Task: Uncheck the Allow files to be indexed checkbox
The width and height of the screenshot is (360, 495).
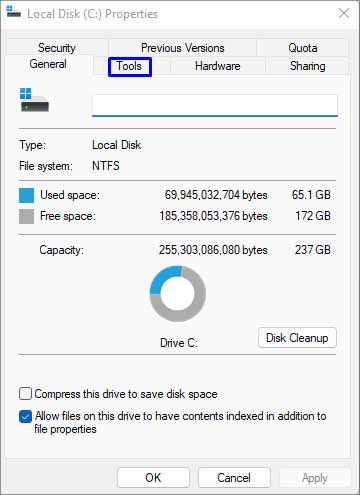Action: (x=25, y=416)
